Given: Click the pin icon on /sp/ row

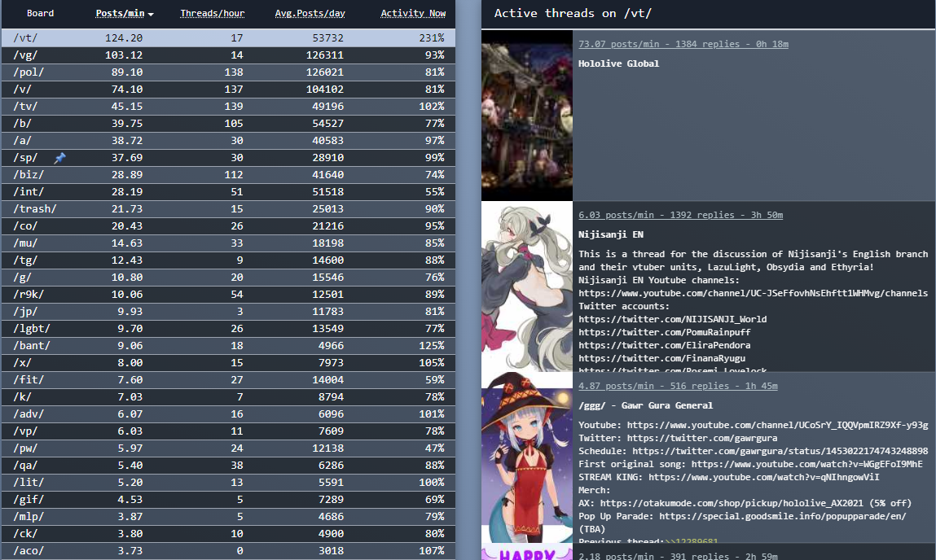Looking at the screenshot, I should coord(59,158).
